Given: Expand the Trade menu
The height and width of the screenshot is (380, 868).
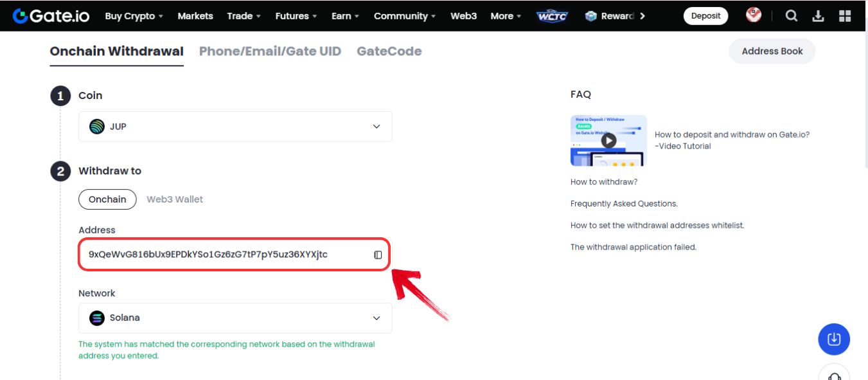Looking at the screenshot, I should [x=244, y=16].
